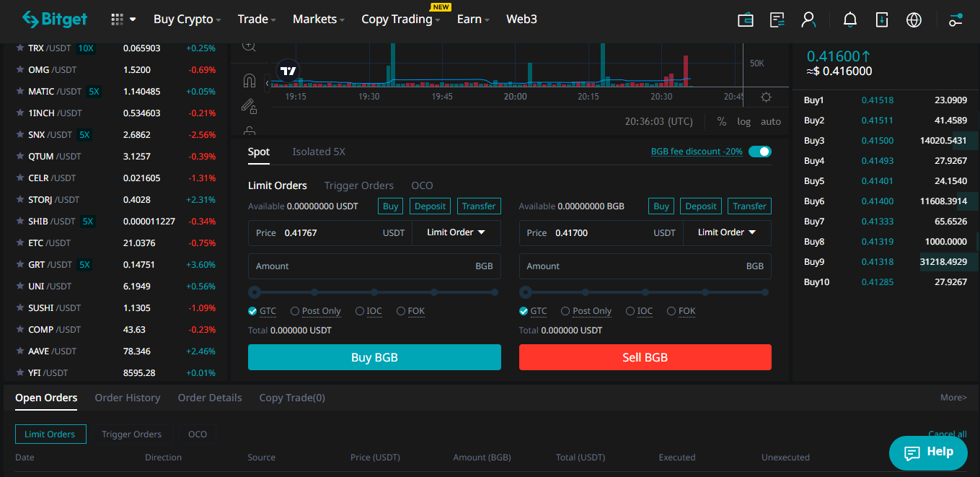Favorite the OMG/USDT pair star

click(20, 70)
